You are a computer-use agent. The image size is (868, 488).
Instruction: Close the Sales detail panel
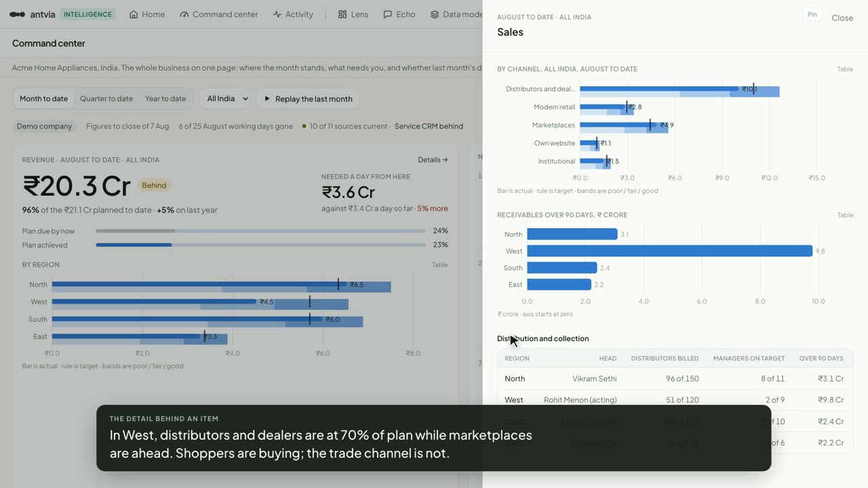pos(842,18)
